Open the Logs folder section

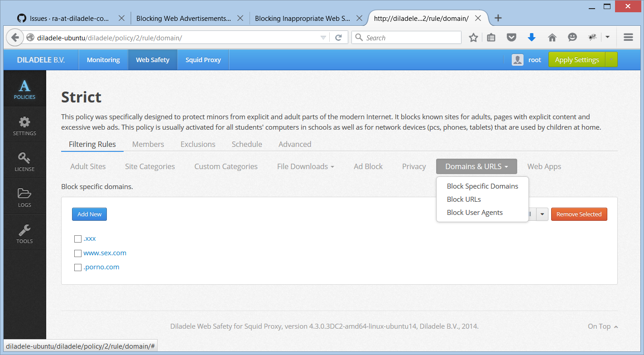pos(24,197)
